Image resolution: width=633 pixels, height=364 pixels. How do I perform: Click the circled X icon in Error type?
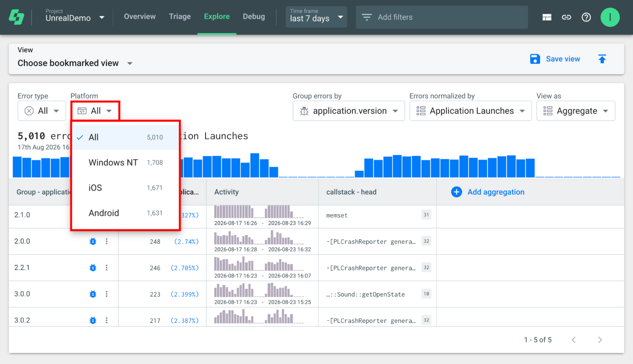point(29,111)
